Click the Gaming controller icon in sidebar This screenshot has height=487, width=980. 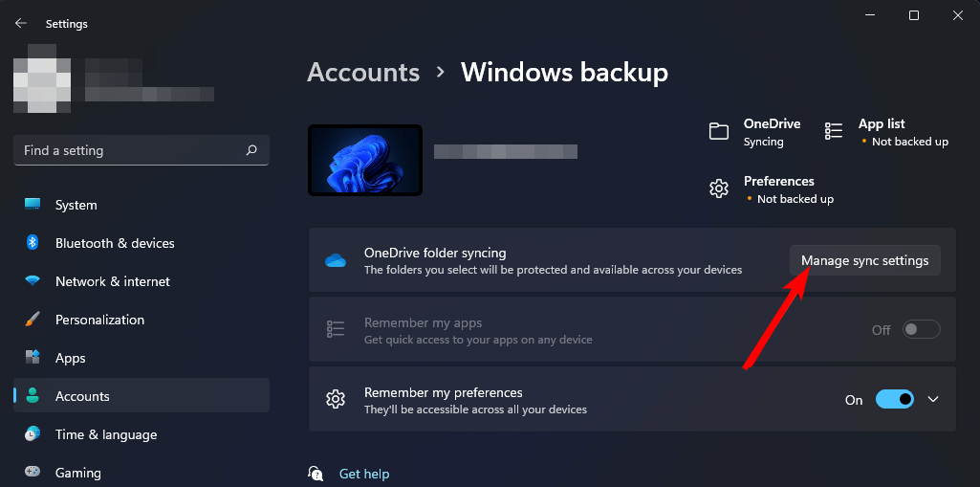click(x=33, y=472)
